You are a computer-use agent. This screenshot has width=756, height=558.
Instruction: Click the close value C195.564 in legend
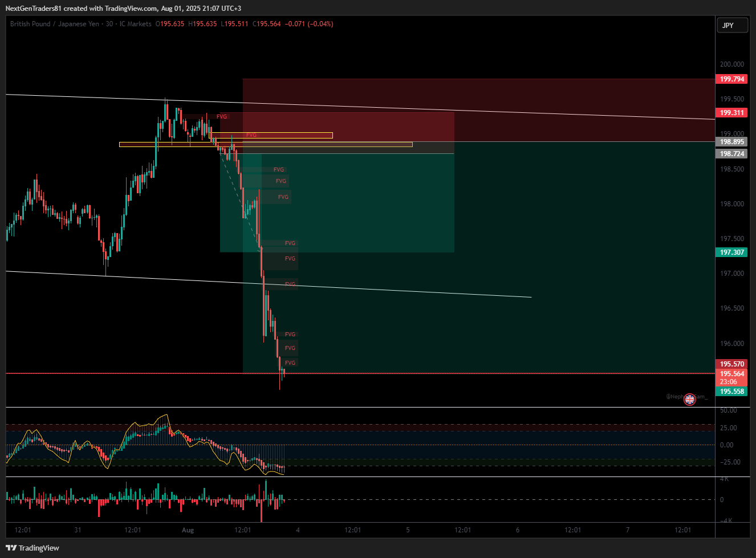pos(267,24)
